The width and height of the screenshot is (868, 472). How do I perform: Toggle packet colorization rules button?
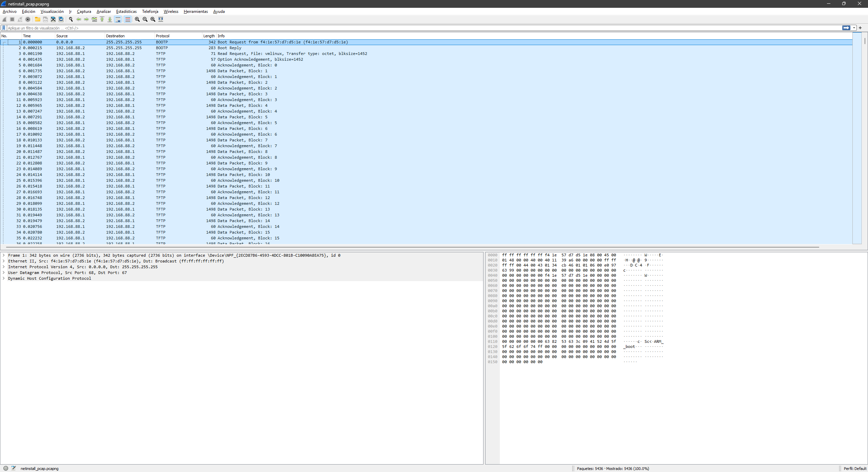(x=127, y=19)
